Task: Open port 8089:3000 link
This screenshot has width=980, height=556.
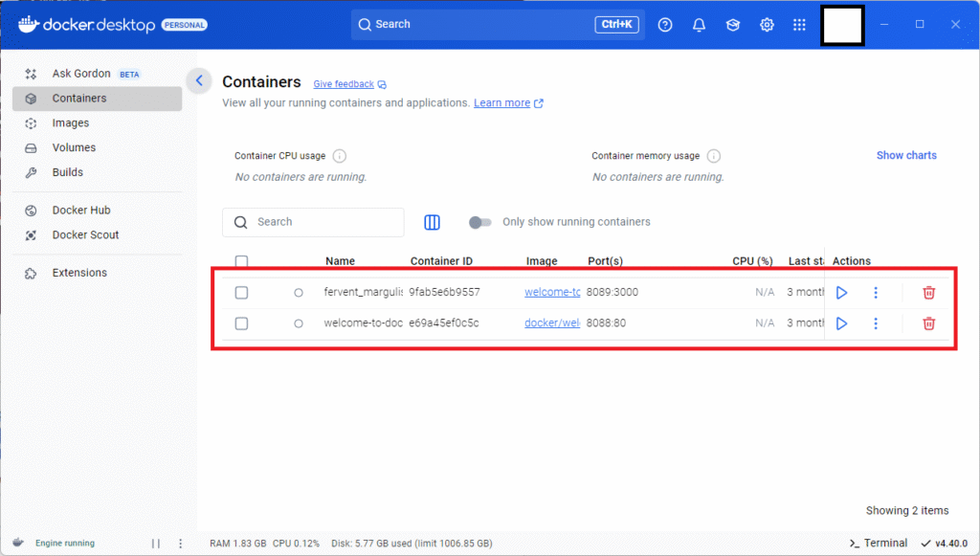Action: (x=612, y=292)
